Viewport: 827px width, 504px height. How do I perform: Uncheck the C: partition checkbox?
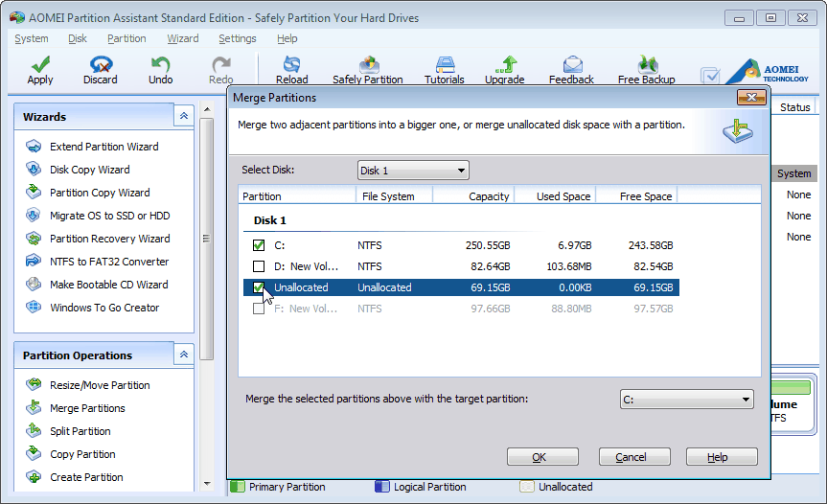(259, 245)
